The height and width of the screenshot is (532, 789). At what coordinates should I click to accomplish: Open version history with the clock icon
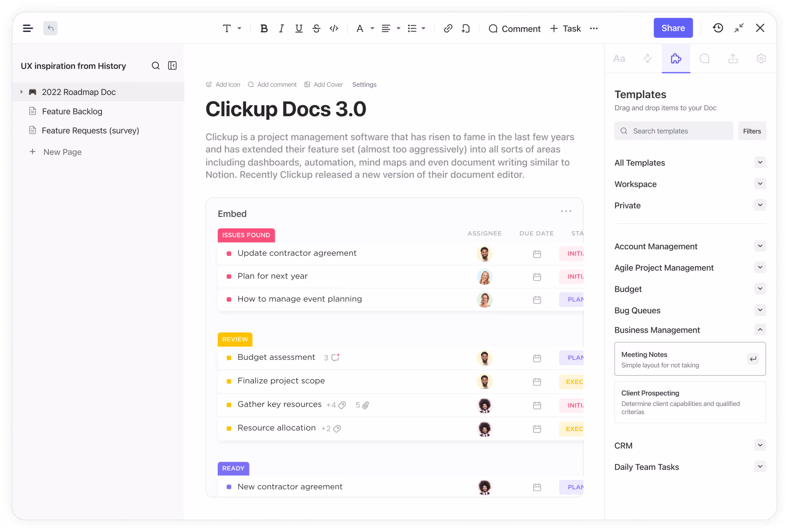pos(717,28)
